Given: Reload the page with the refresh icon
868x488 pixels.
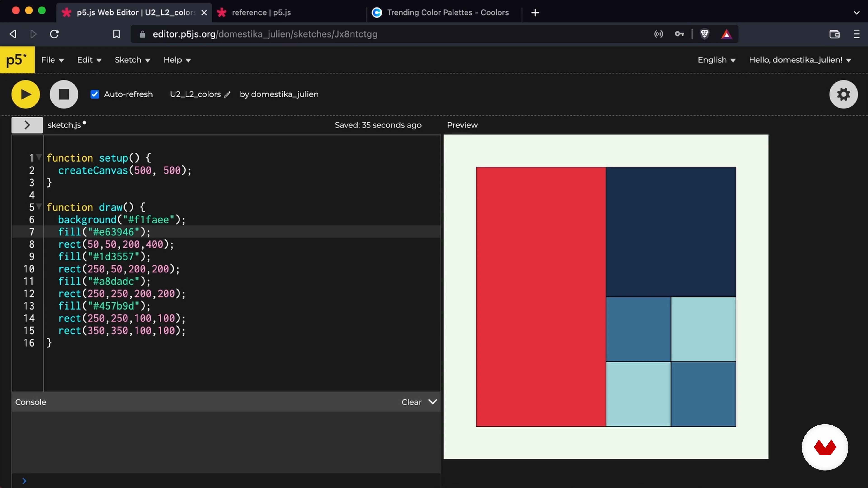Looking at the screenshot, I should tap(54, 34).
